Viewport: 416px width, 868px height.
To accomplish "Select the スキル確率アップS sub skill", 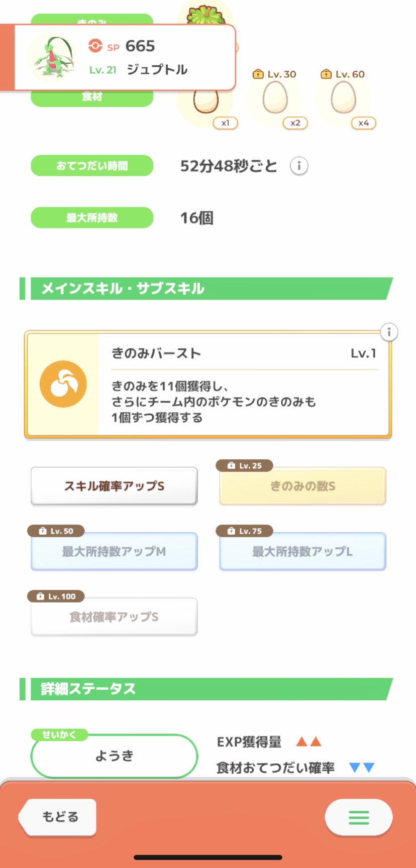I will click(x=114, y=486).
